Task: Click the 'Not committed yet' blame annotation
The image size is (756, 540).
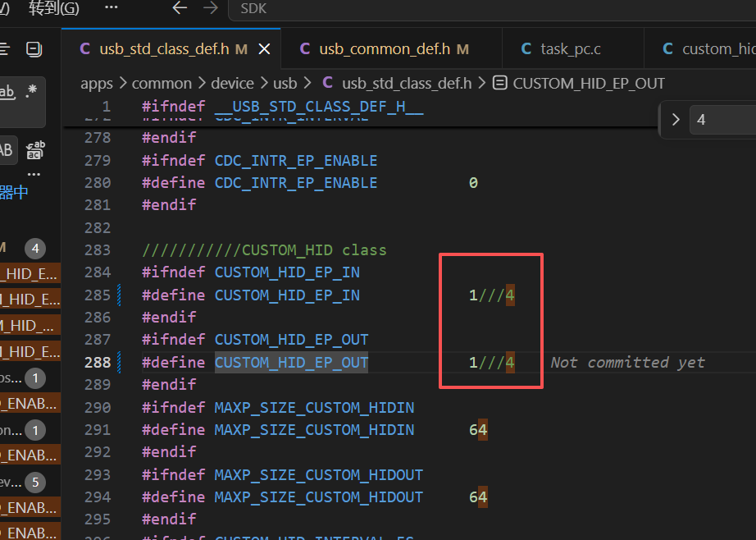Action: point(627,363)
